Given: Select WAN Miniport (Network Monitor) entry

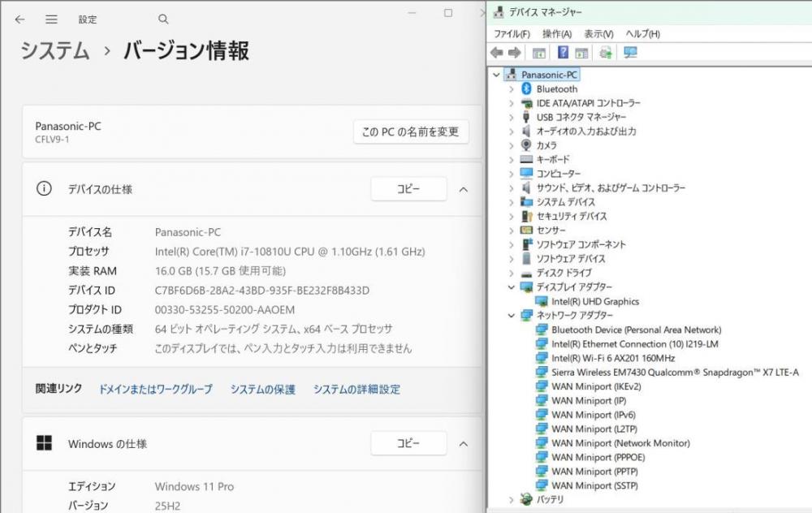Looking at the screenshot, I should (620, 442).
